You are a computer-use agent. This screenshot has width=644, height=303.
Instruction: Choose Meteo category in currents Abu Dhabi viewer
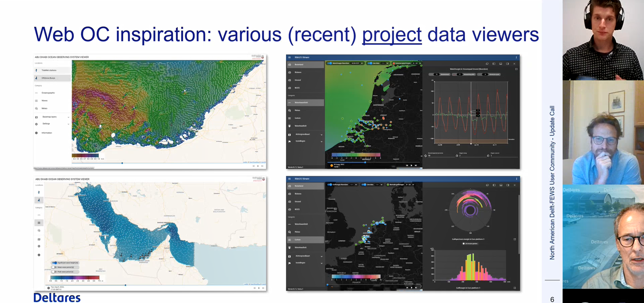pyautogui.click(x=52, y=108)
